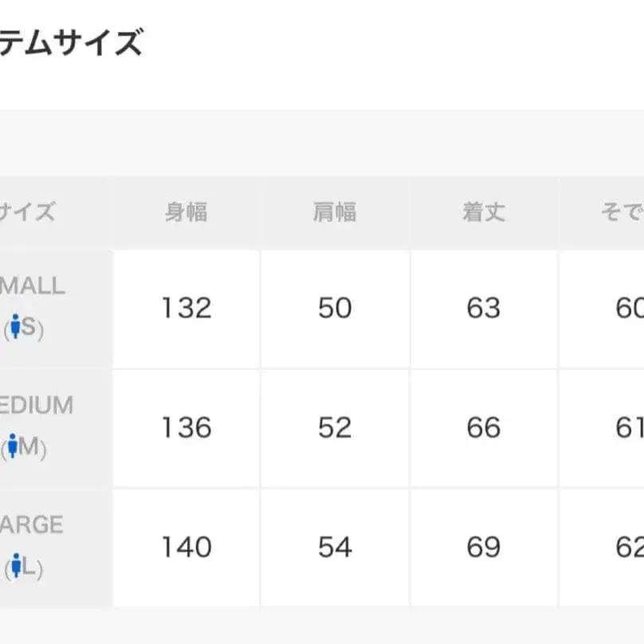The width and height of the screenshot is (644, 644).
Task: Select the medium shoulder width 52 cell
Action: 335,428
